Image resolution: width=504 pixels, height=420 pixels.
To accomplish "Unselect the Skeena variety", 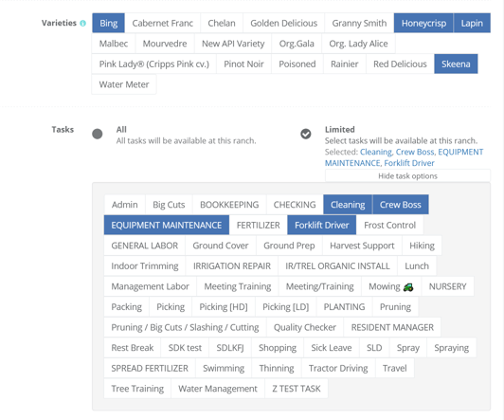I will (x=456, y=64).
